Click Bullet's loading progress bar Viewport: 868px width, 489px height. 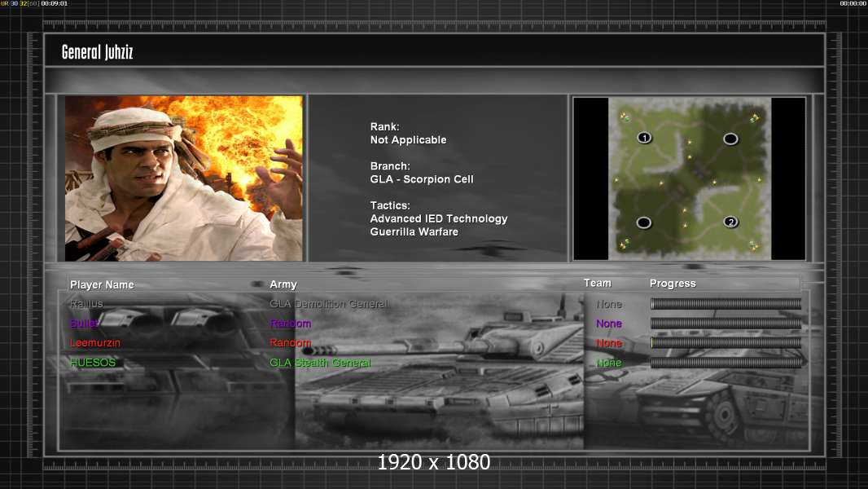coord(726,324)
